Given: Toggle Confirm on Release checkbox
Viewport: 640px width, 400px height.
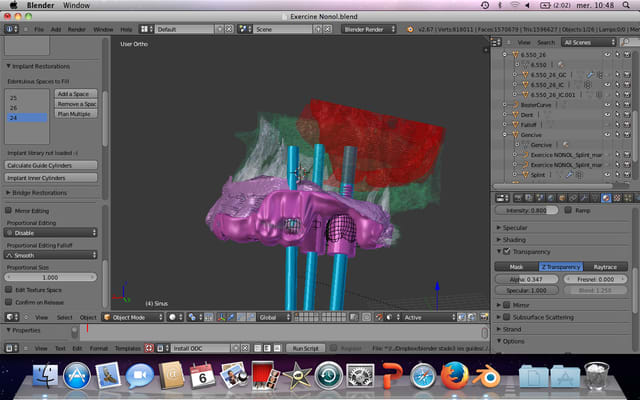Looking at the screenshot, I should coord(10,301).
